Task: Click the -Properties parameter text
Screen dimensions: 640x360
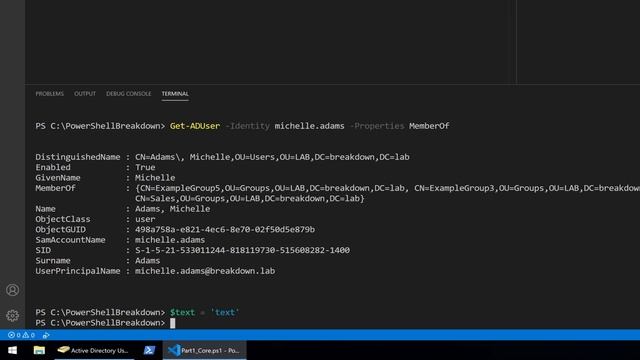Action: (377, 126)
